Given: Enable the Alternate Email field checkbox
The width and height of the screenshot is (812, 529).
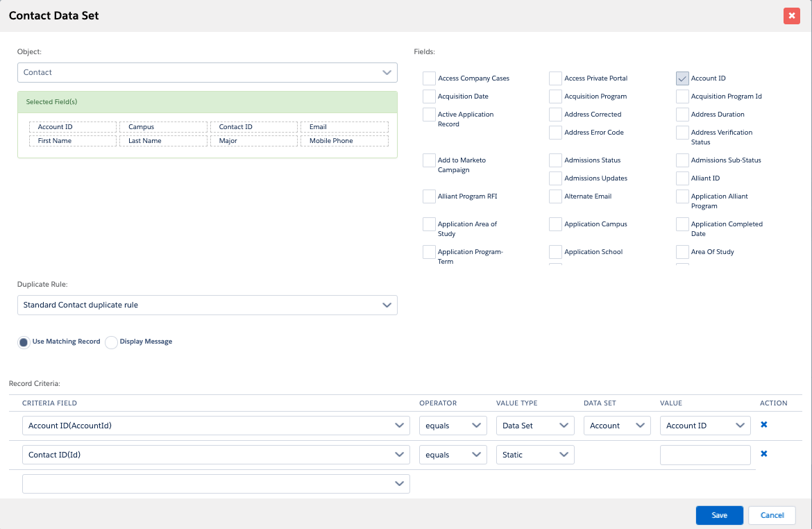Looking at the screenshot, I should [x=555, y=196].
